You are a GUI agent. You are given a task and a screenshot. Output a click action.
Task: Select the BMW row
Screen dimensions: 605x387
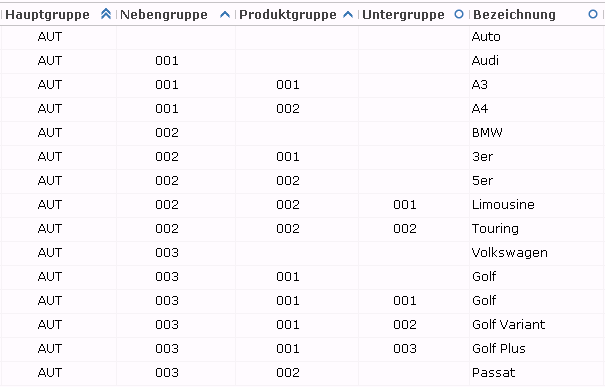click(302, 133)
